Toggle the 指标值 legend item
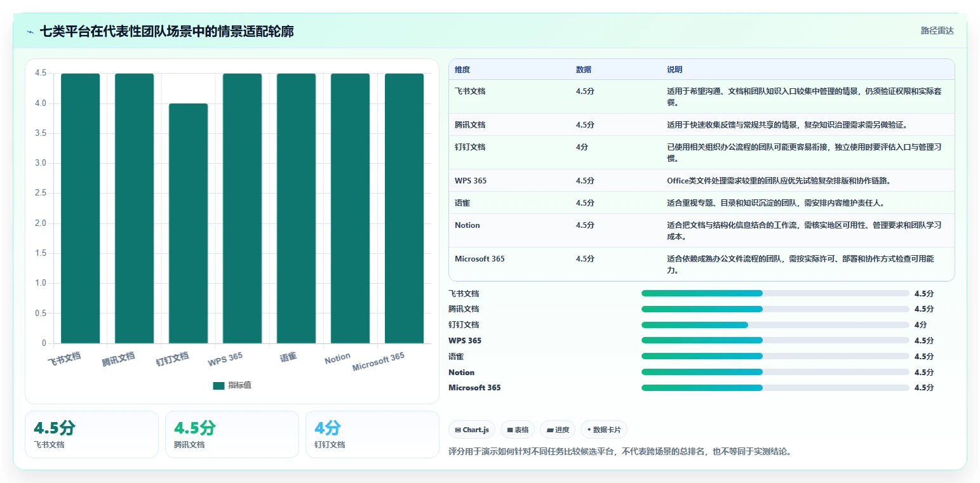Viewport: 980px width, 483px height. tap(232, 385)
